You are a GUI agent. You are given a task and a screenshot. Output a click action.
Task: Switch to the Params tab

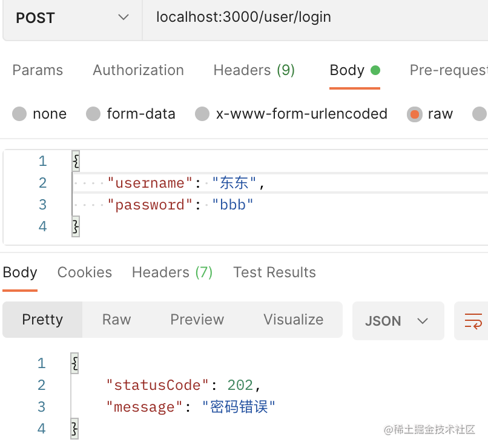pyautogui.click(x=38, y=70)
